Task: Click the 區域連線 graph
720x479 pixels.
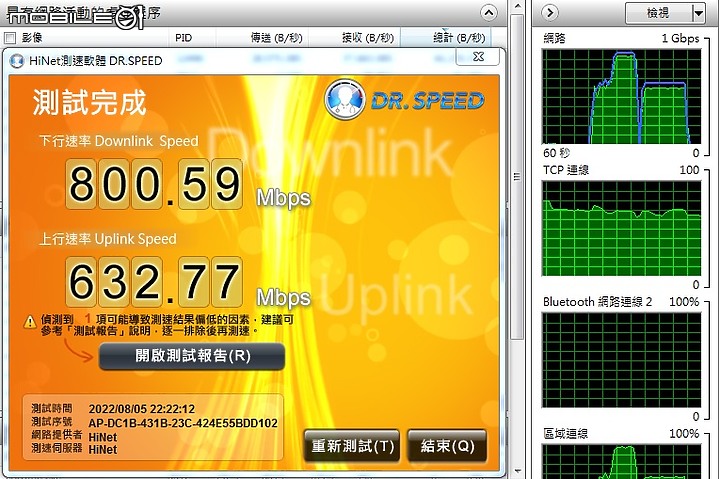Action: pyautogui.click(x=621, y=462)
